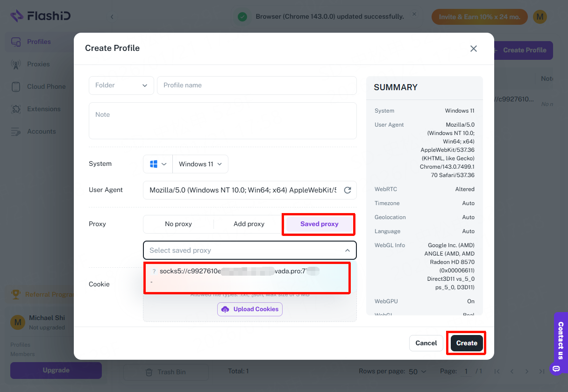Select the No proxy option
Image resolution: width=568 pixels, height=392 pixels.
178,224
